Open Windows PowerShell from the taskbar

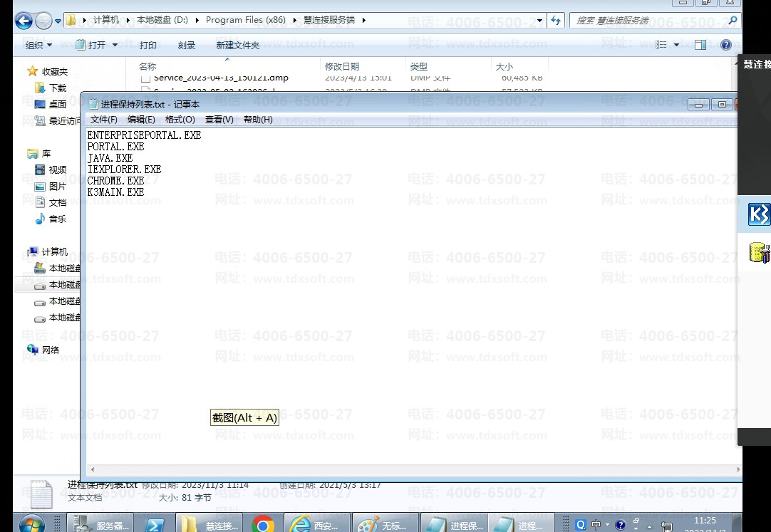pyautogui.click(x=155, y=524)
